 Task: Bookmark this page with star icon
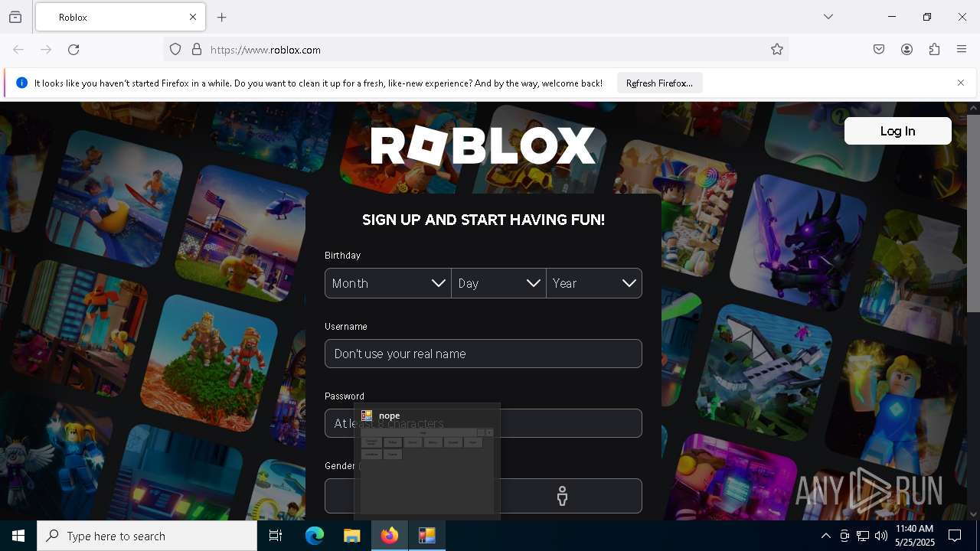tap(777, 50)
